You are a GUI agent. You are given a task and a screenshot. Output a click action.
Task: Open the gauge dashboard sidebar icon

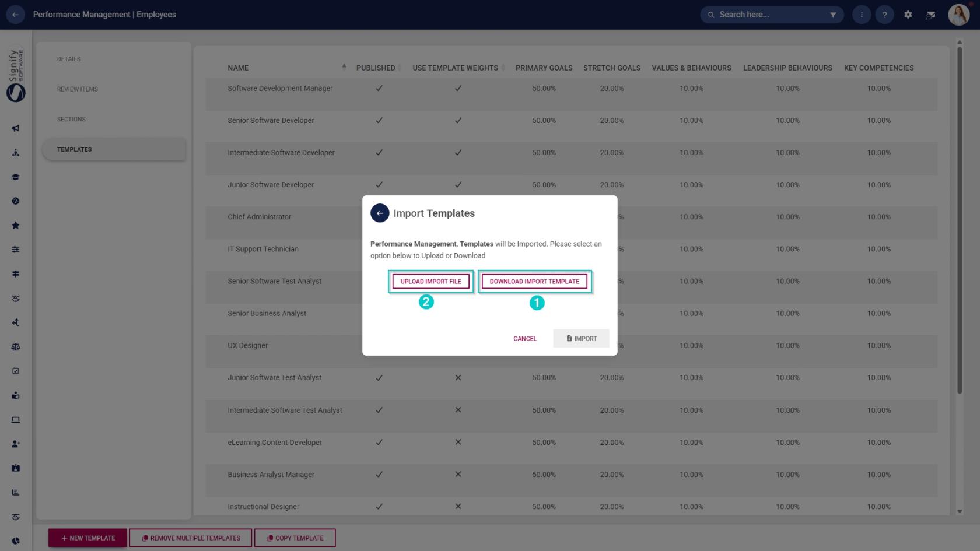pos(16,201)
